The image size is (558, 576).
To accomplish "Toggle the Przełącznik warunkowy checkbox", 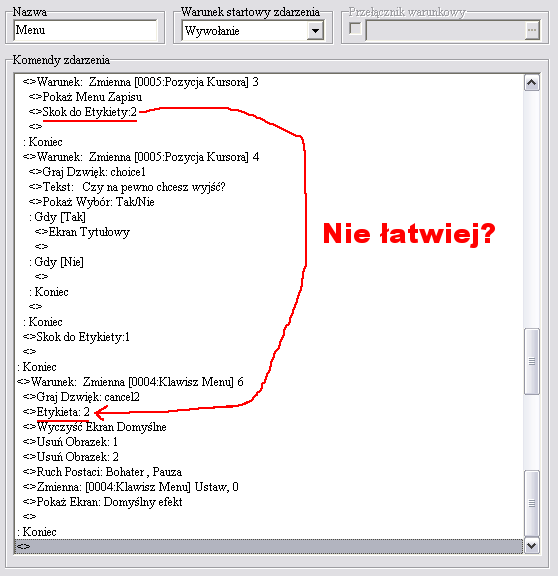I will 355,29.
